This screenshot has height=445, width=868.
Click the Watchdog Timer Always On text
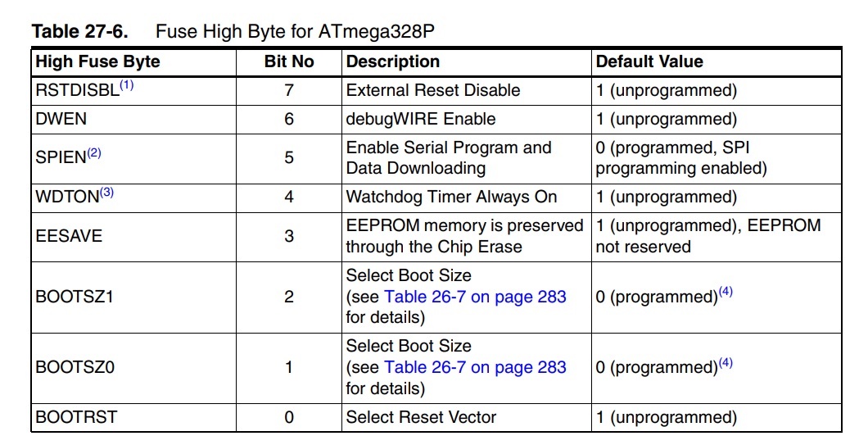click(x=451, y=197)
